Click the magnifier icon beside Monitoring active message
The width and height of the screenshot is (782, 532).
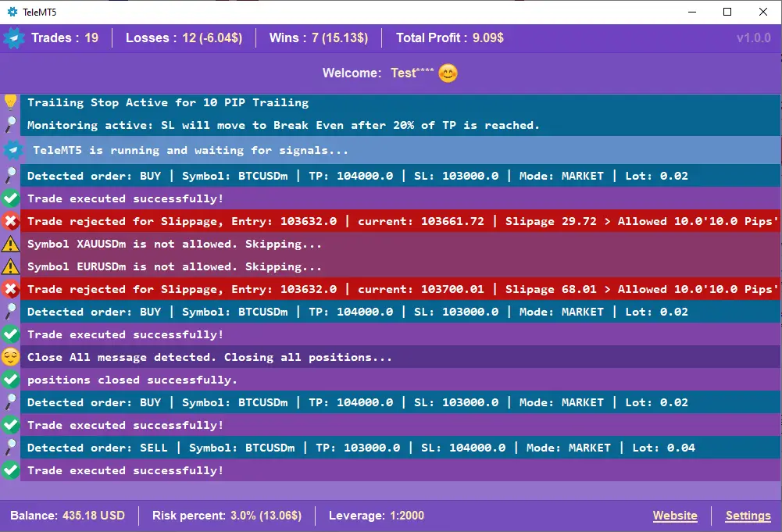10,125
